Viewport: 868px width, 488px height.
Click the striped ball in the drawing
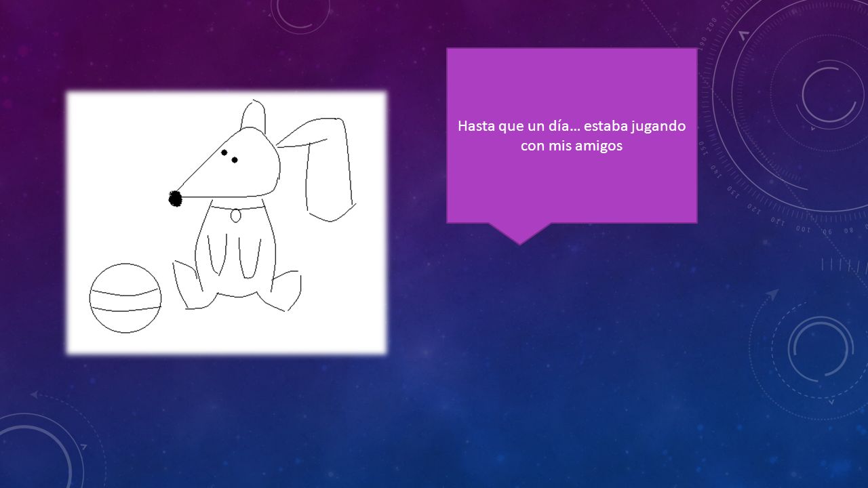125,298
